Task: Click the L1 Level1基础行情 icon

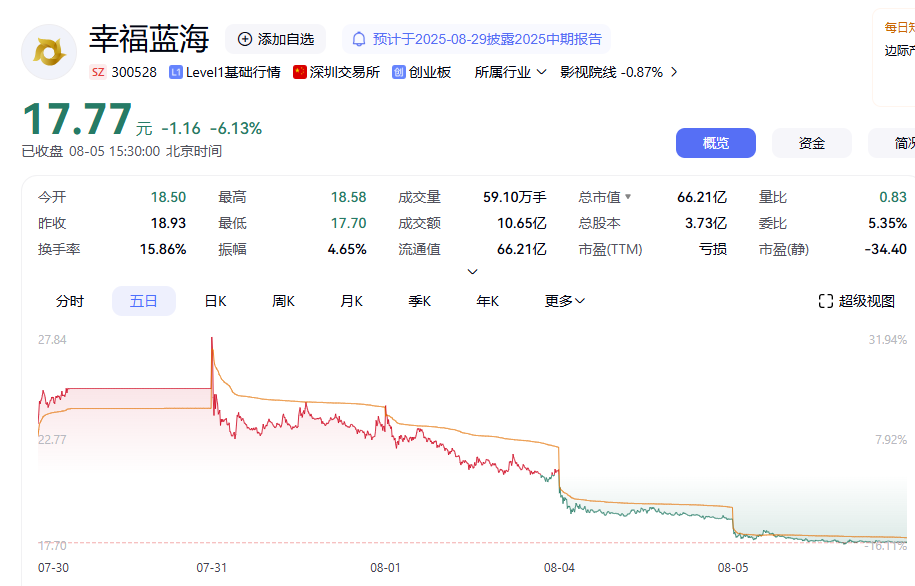Action: click(174, 72)
